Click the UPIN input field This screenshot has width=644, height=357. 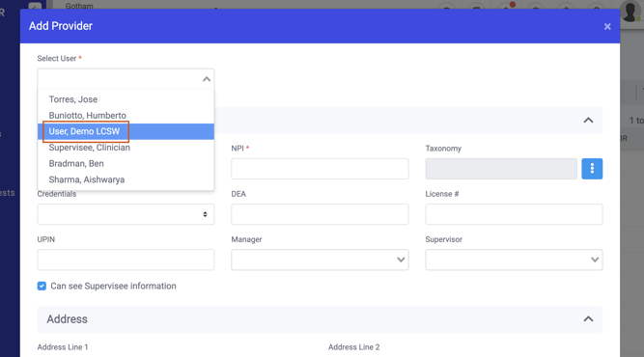126,260
